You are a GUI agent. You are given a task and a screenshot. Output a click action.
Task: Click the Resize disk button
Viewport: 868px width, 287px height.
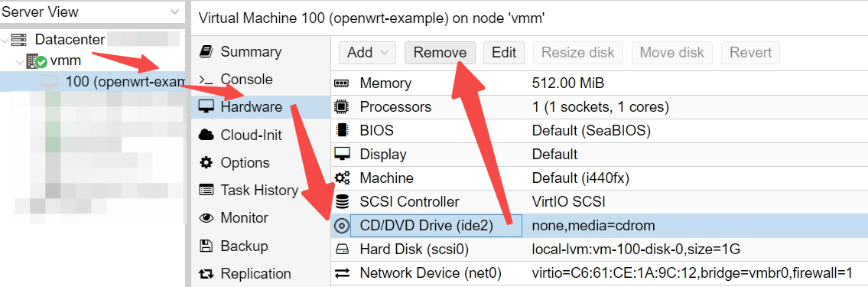(x=578, y=53)
